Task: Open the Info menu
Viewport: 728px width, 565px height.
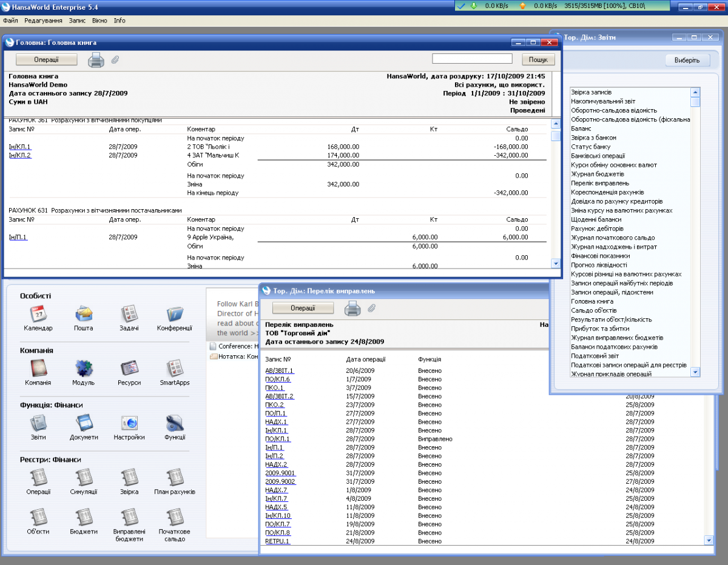Action: (x=120, y=21)
